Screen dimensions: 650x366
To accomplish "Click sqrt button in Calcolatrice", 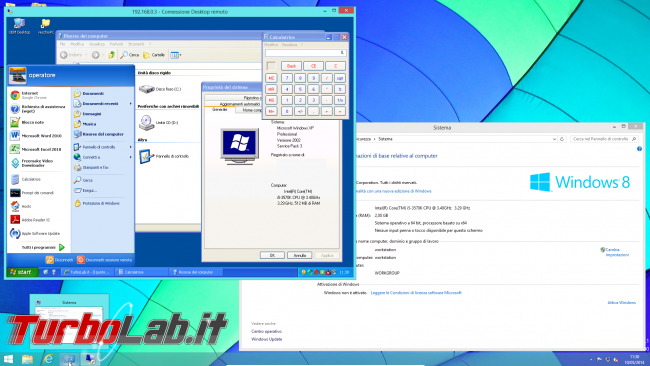I will (x=340, y=78).
